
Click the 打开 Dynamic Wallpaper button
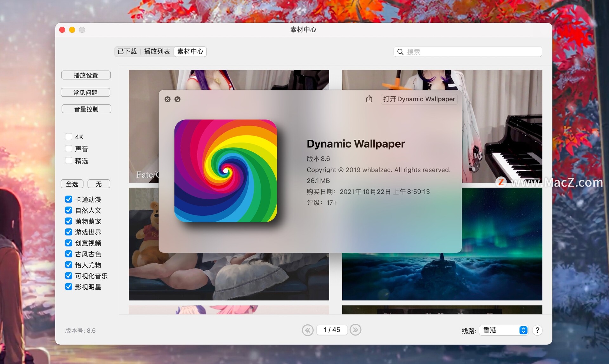click(419, 99)
